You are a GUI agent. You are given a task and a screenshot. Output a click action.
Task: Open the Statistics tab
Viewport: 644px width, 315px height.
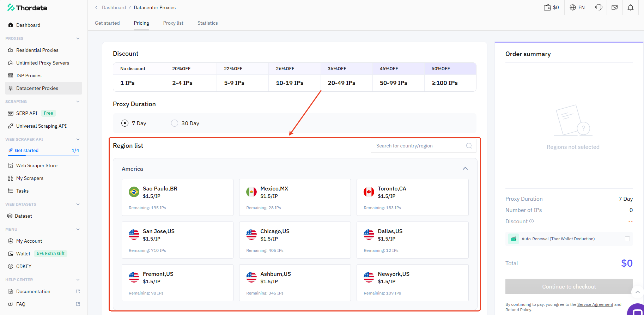pos(207,23)
